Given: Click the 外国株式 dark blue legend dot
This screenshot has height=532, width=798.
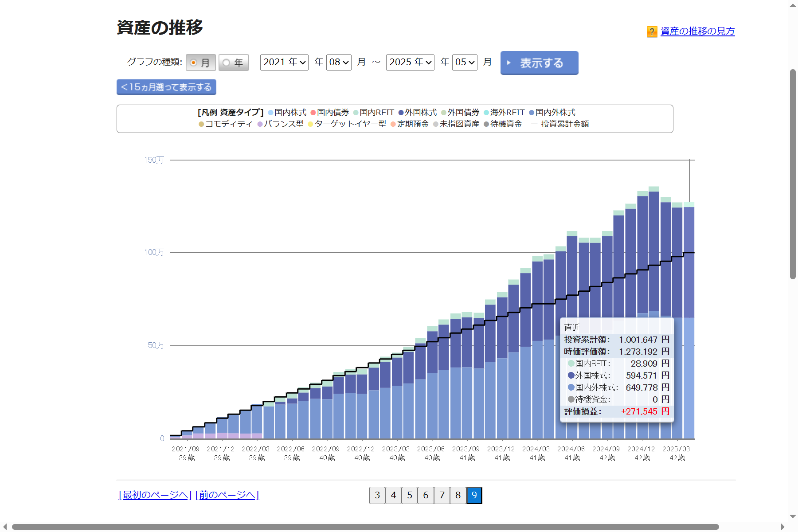Looking at the screenshot, I should [x=401, y=113].
